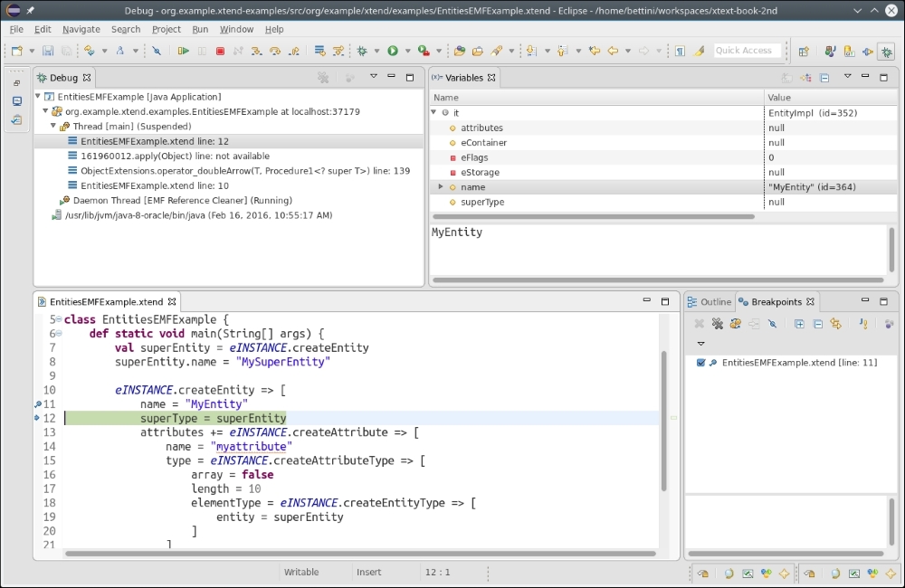Collapse the Thread [main] tree node

click(53, 127)
